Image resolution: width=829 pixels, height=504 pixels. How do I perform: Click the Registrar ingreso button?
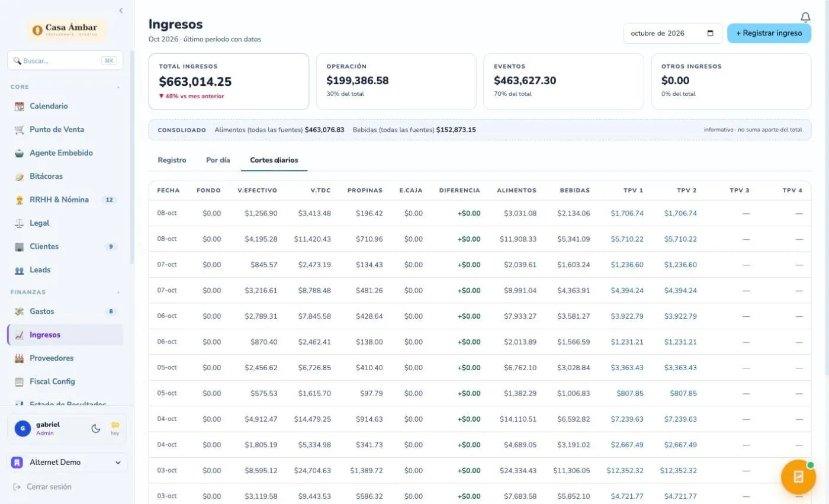(x=769, y=33)
